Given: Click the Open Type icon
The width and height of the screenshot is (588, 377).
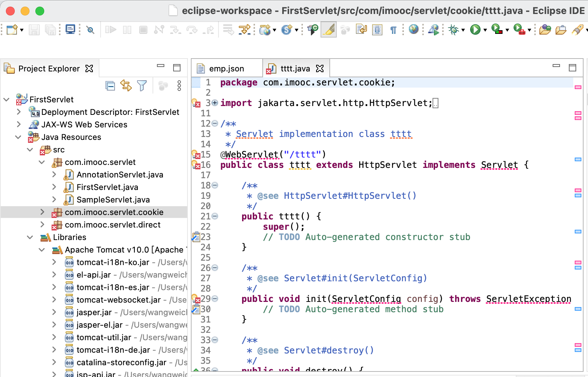Looking at the screenshot, I should point(545,29).
